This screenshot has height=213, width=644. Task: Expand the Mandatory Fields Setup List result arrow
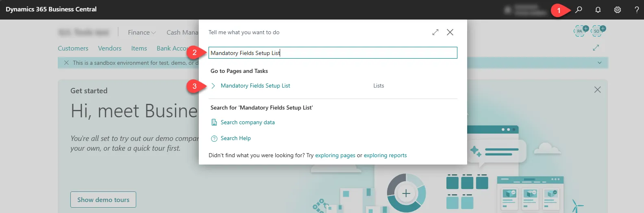[213, 86]
